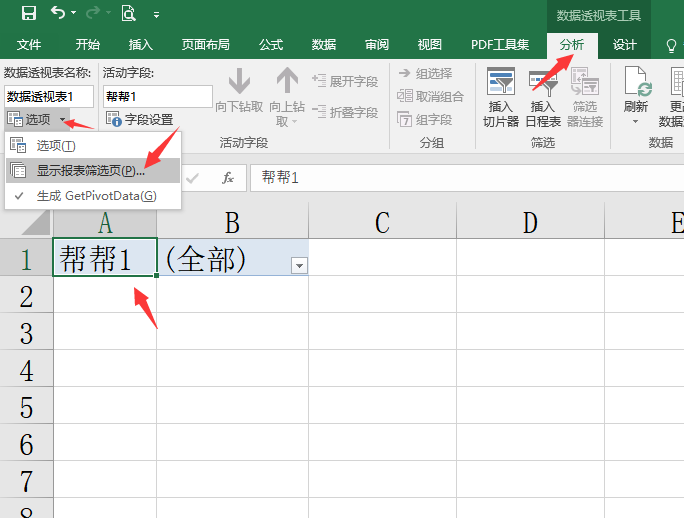Click the formula bar confirm checkmark
The width and height of the screenshot is (684, 518).
point(192,178)
